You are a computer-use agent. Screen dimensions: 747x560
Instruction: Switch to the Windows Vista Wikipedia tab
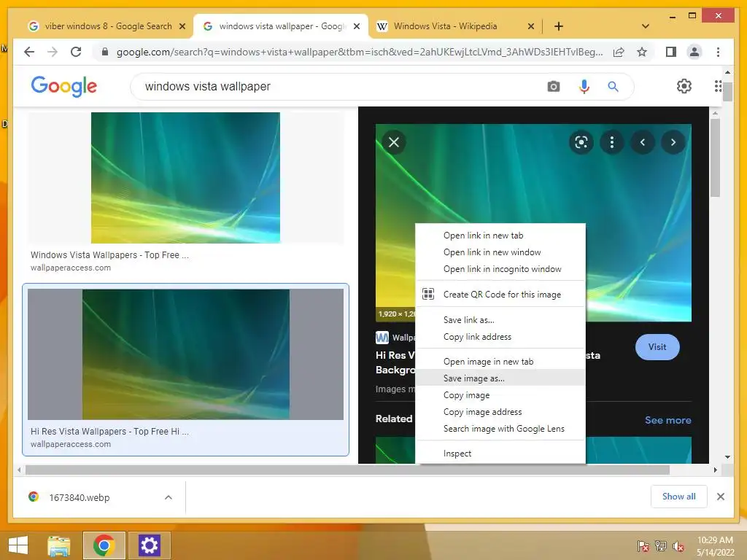[444, 26]
